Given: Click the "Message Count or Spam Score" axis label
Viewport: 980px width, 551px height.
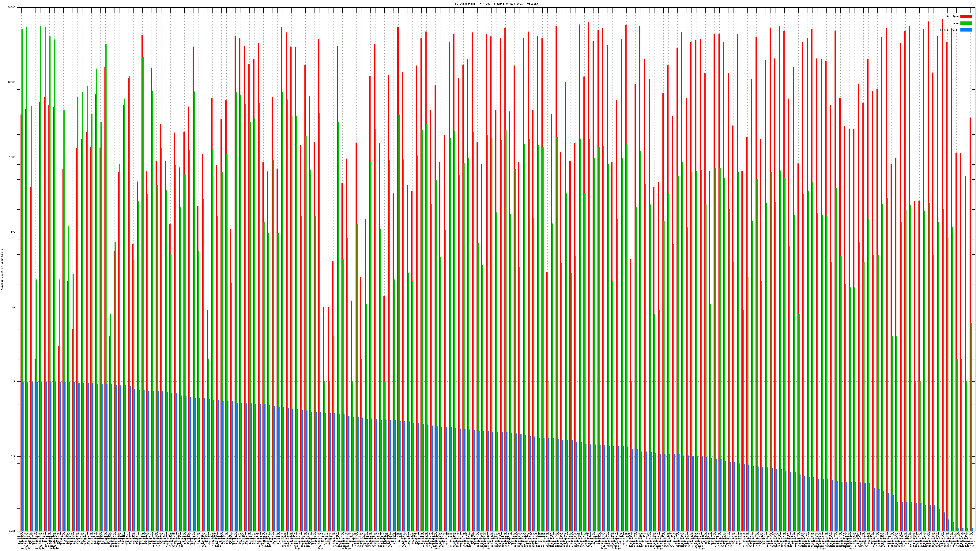Looking at the screenshot, I should (x=2, y=270).
